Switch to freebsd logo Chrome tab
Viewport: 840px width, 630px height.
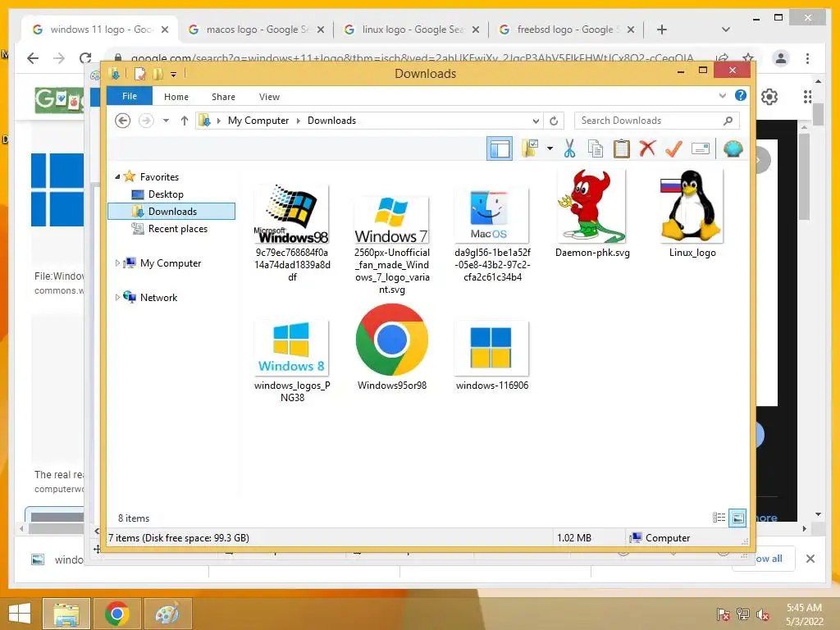566,30
